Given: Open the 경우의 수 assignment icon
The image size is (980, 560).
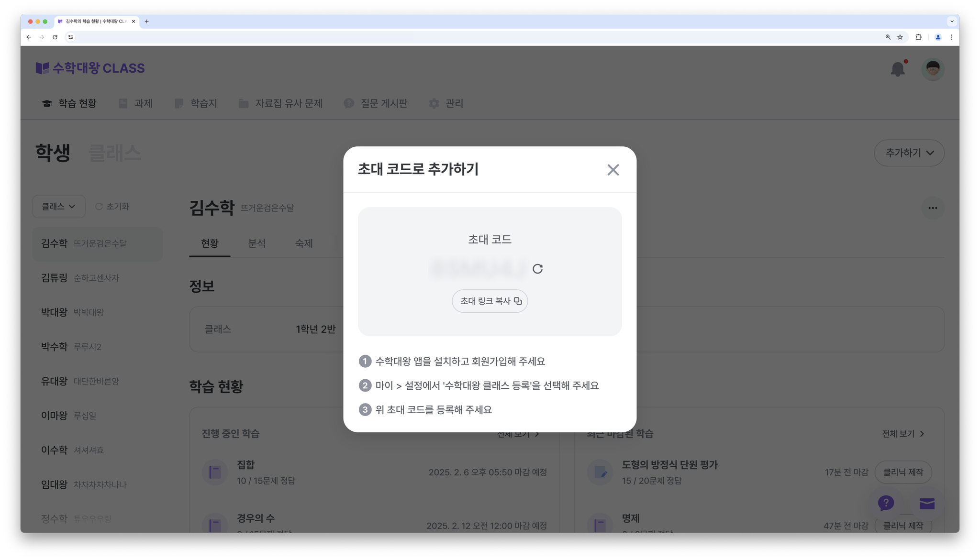Looking at the screenshot, I should (x=215, y=525).
